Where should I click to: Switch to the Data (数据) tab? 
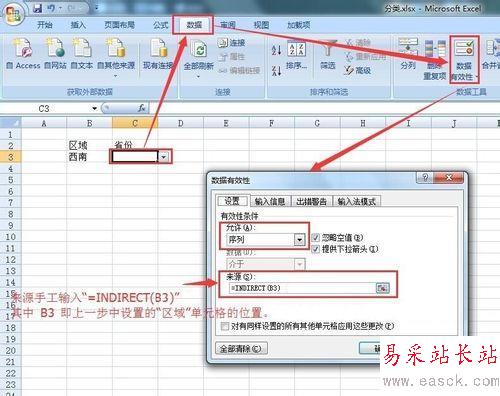pos(194,25)
